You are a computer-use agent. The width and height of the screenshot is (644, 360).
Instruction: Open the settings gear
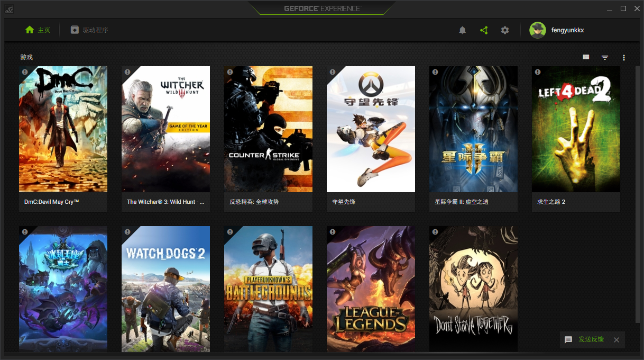click(x=505, y=30)
